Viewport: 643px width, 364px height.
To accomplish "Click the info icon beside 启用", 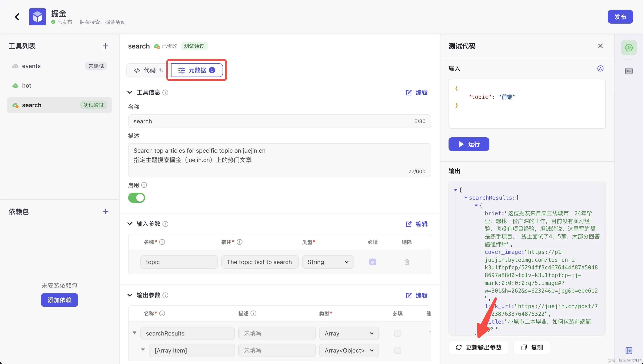I will [x=144, y=185].
